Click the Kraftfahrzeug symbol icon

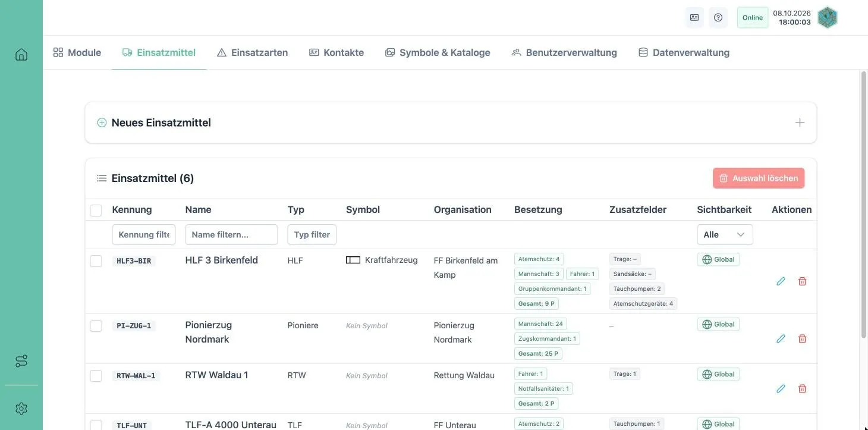pyautogui.click(x=353, y=260)
